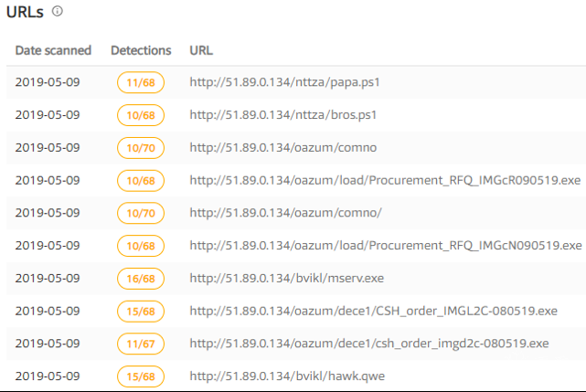Open the Procurement_RFQ_IMGcN090519.exe URL
Image resolution: width=586 pixels, height=392 pixels.
click(385, 246)
